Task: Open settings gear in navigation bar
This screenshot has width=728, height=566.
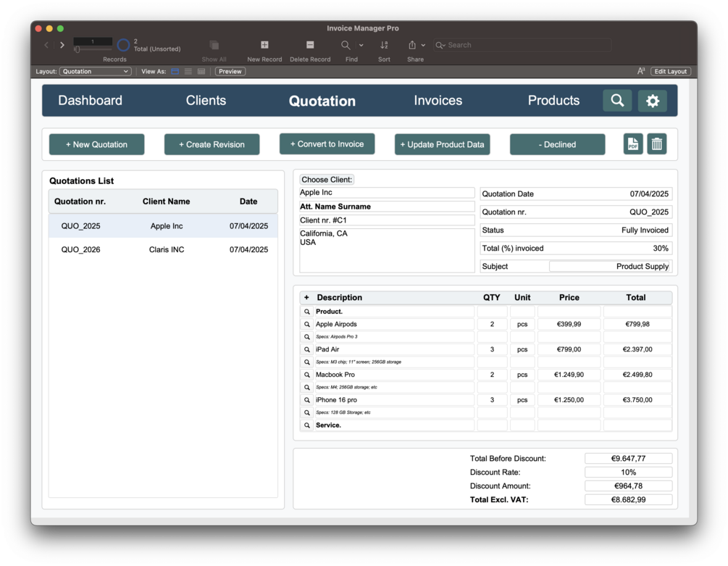Action: [653, 100]
